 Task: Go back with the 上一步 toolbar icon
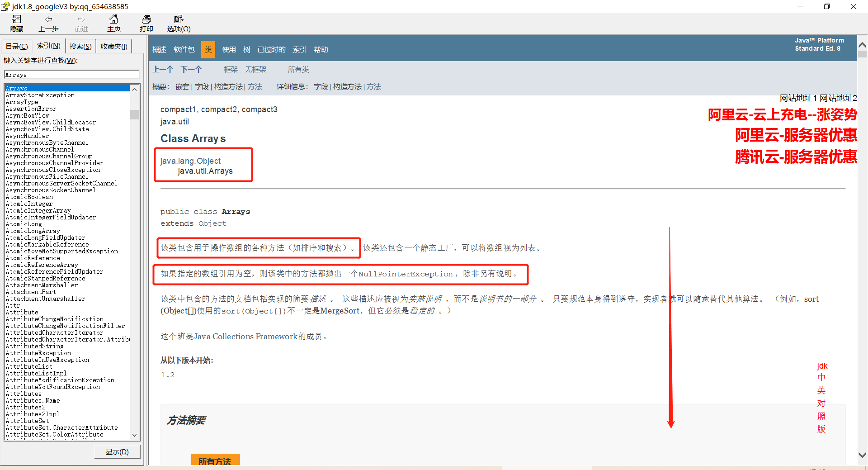pos(48,23)
